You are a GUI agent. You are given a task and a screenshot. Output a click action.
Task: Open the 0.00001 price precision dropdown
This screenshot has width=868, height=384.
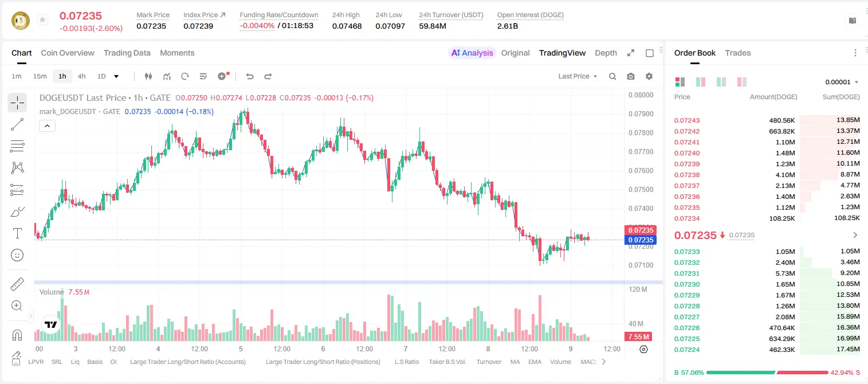point(842,82)
